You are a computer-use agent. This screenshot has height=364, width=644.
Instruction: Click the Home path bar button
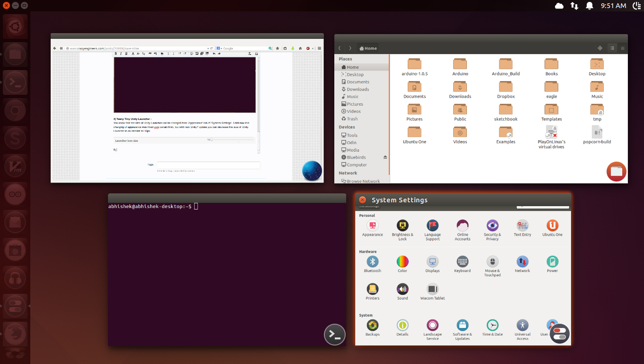[368, 48]
